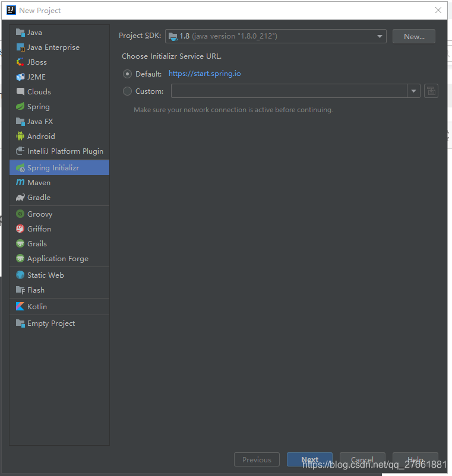Click the IntelliJ logo in title bar
Screen dimensions: 452x476
pyautogui.click(x=11, y=10)
